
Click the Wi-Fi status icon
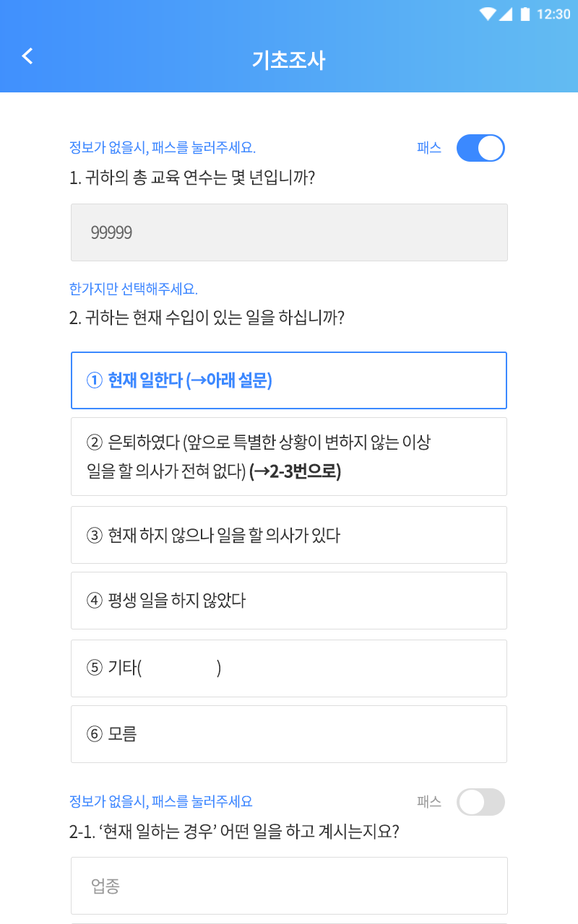click(488, 14)
